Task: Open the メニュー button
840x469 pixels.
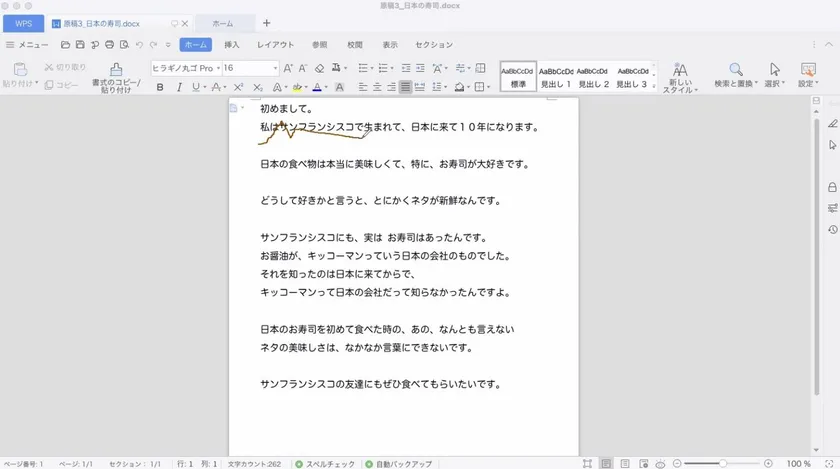Action: [27, 45]
